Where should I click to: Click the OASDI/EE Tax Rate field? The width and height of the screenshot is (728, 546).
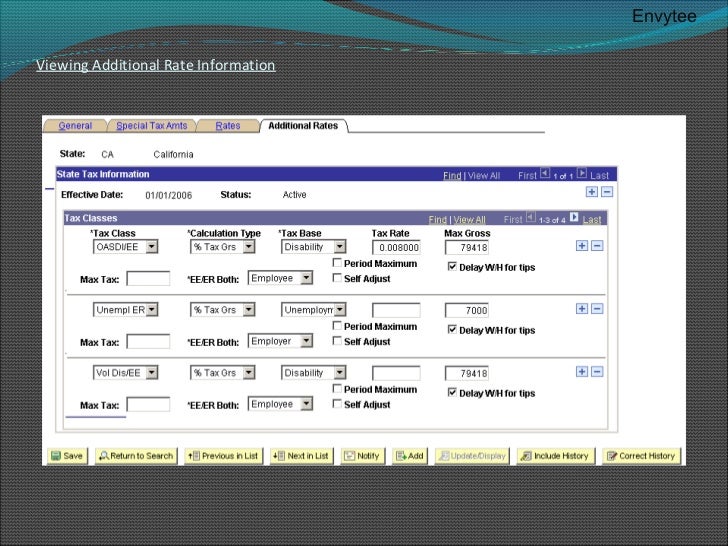[x=396, y=247]
